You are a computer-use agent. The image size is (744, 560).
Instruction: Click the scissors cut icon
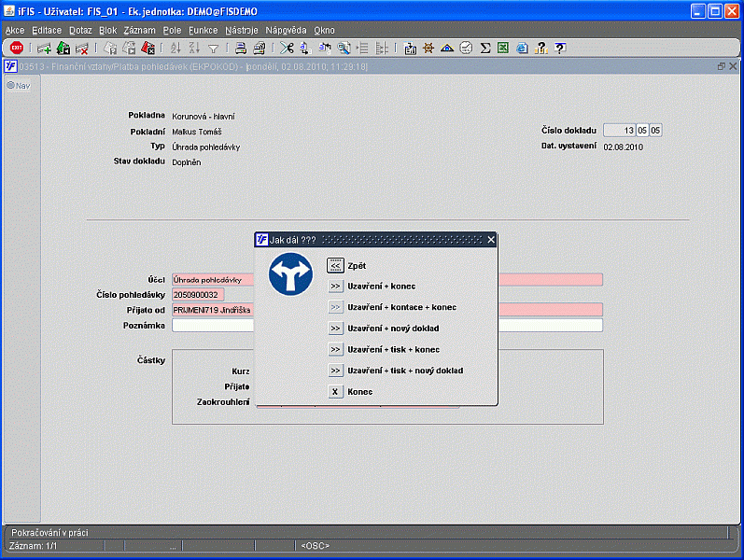286,48
